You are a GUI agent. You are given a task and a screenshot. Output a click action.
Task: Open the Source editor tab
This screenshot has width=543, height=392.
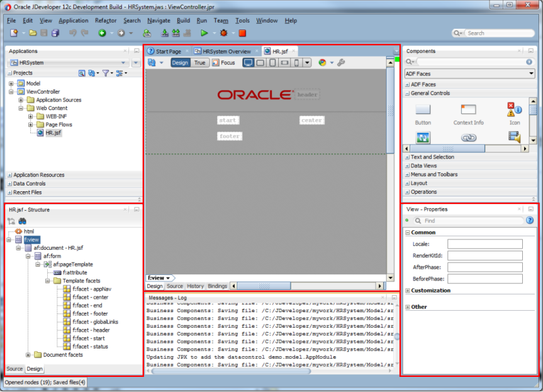(x=174, y=286)
